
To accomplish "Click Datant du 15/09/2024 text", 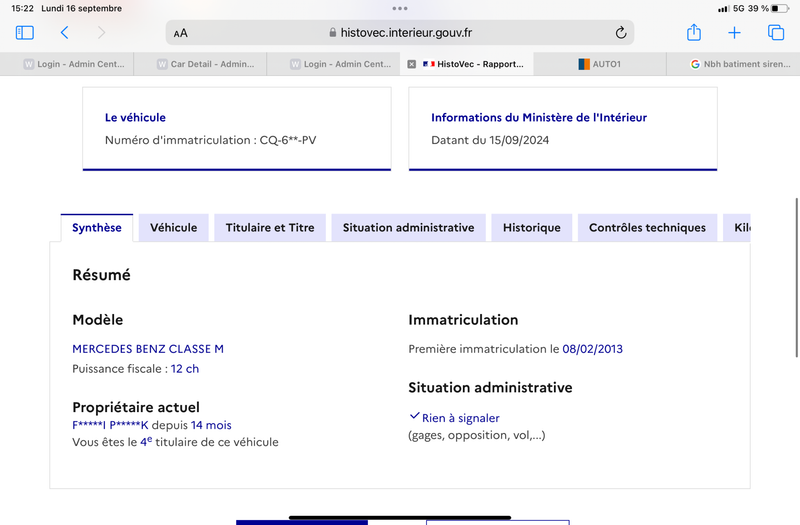I will click(x=490, y=140).
